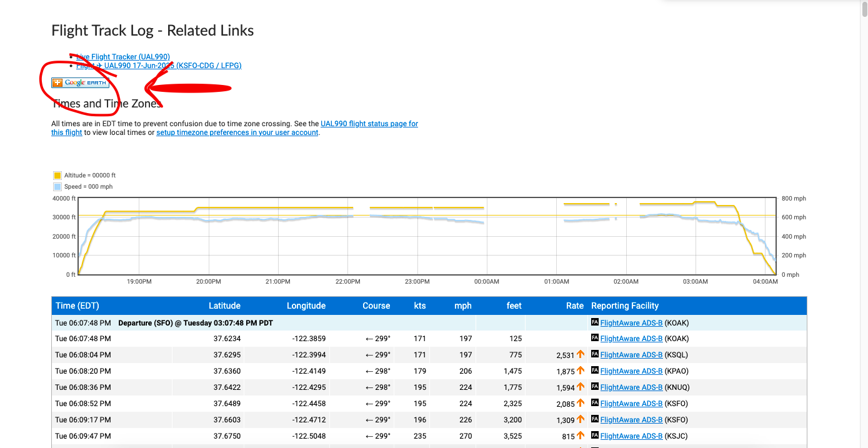This screenshot has height=448, width=868.
Task: Open FlightAware ADS-B link in the 06:09:17 PM row
Action: [x=631, y=420]
